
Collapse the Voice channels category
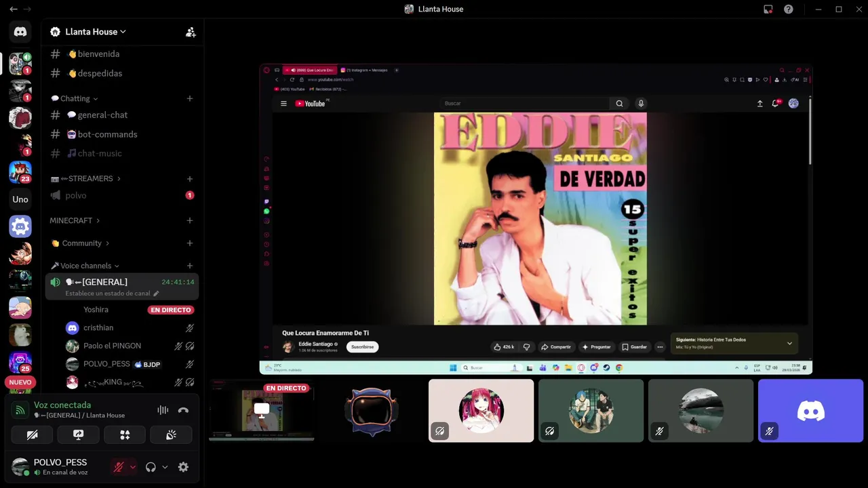tap(85, 266)
